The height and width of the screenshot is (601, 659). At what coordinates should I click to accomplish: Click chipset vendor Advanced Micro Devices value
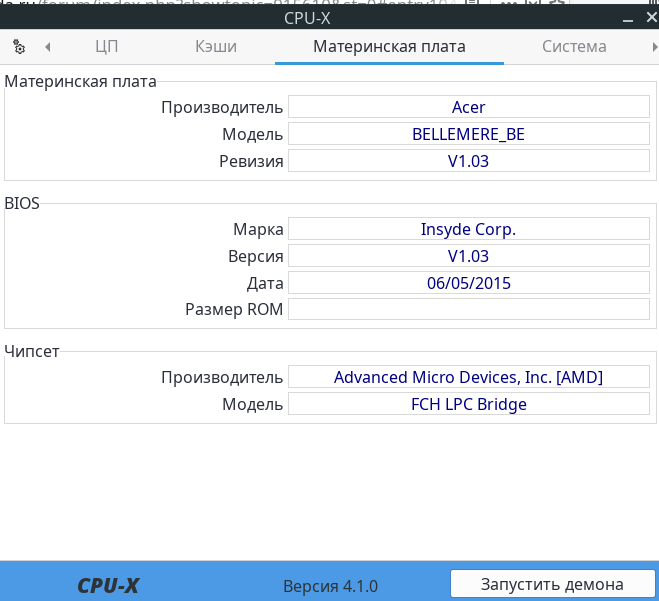click(469, 377)
